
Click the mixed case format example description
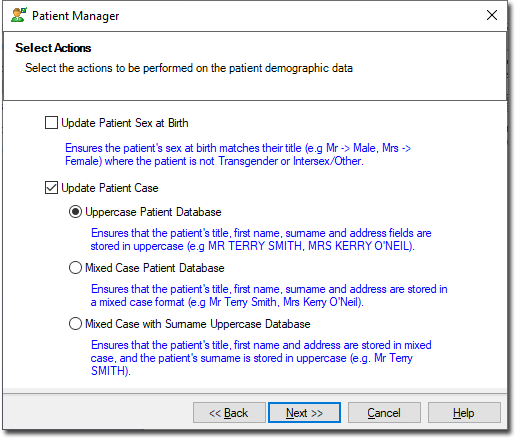point(269,295)
